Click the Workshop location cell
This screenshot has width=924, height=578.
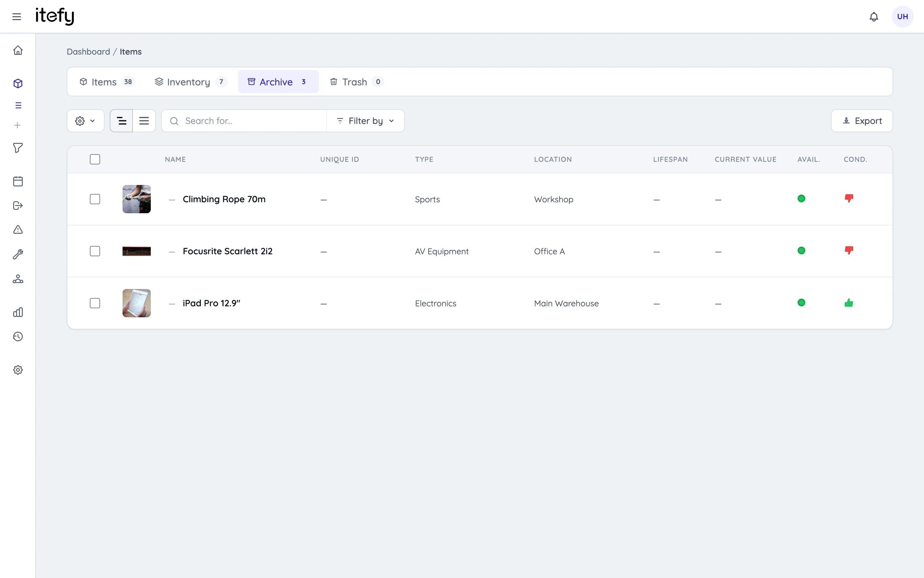tap(554, 199)
